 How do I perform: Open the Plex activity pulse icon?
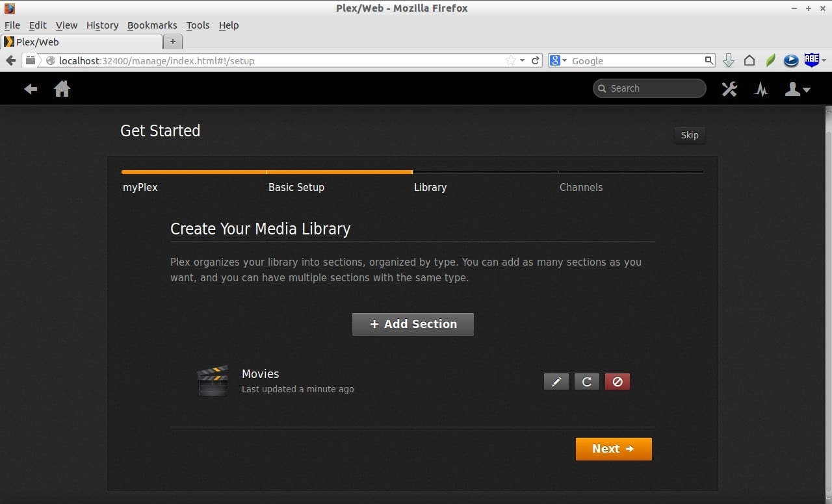click(761, 89)
